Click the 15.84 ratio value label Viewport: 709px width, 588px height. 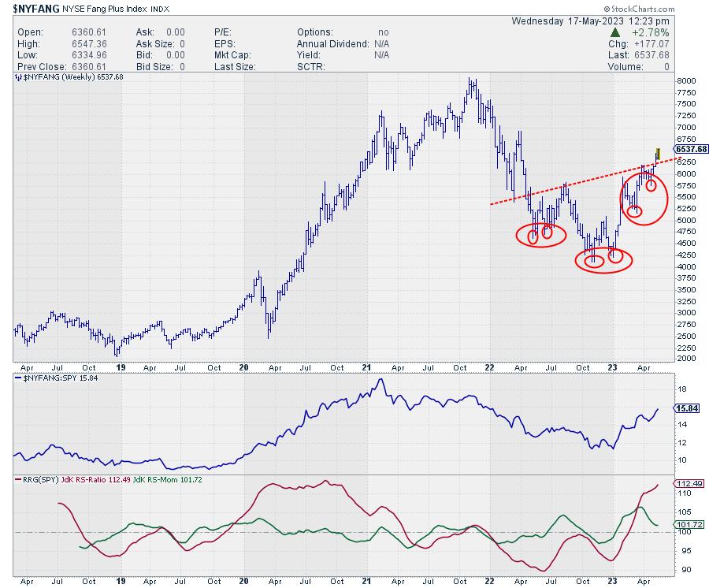pos(687,408)
